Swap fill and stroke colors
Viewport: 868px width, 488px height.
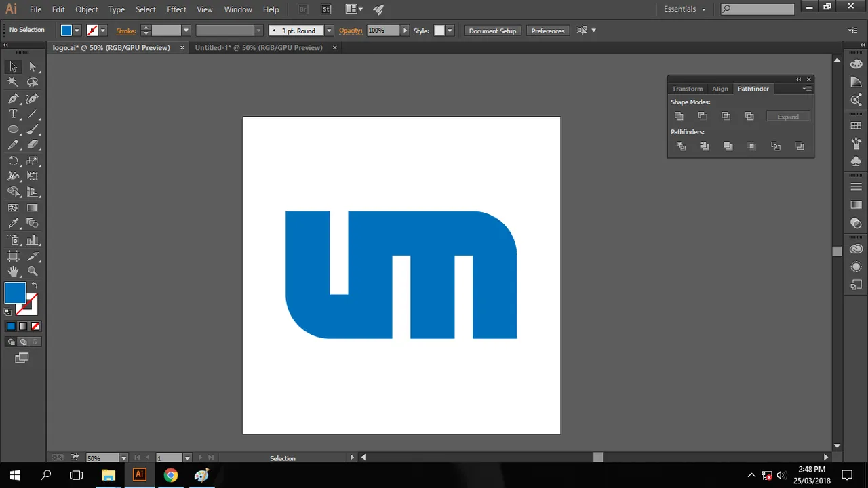coord(35,286)
